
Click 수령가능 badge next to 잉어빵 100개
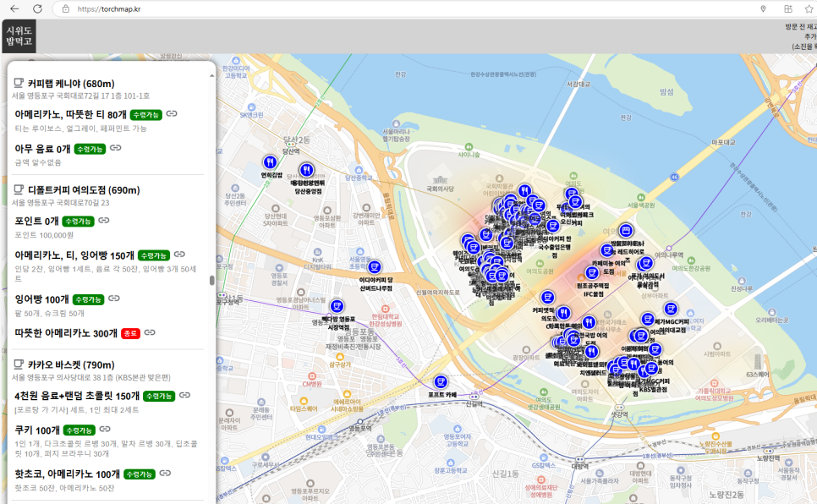click(x=88, y=299)
